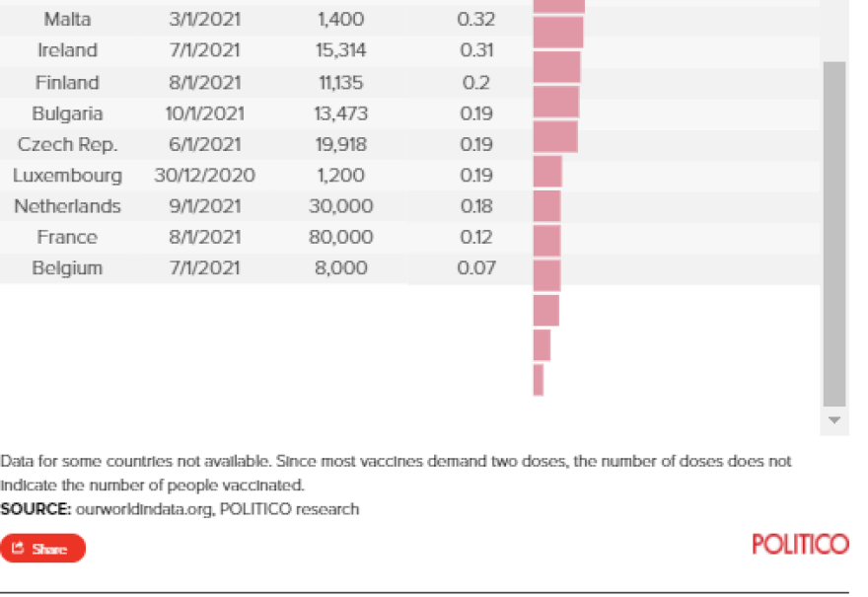Viewport: 868px width, 597px height.
Task: Click Malta's per-capita value 0.32
Action: click(x=477, y=19)
